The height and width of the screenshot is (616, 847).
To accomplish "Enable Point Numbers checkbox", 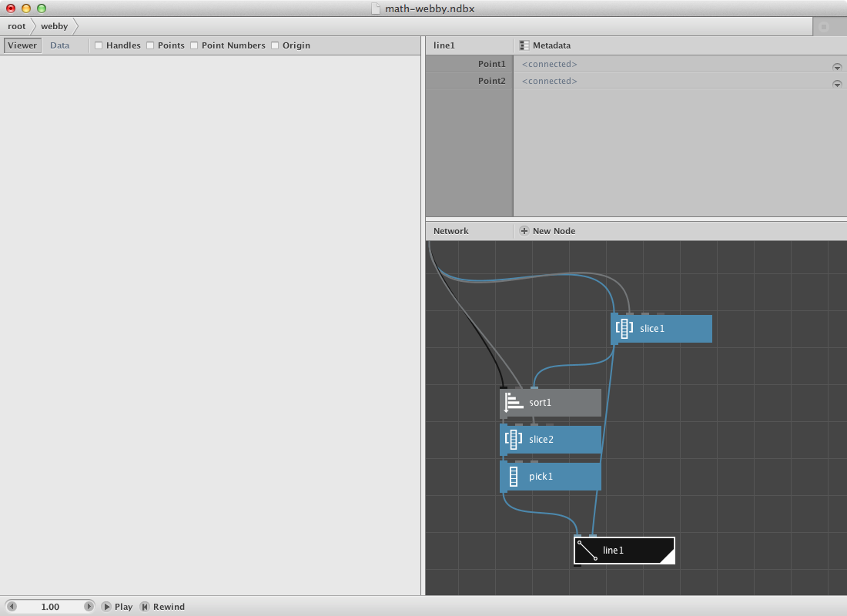I will tap(194, 45).
